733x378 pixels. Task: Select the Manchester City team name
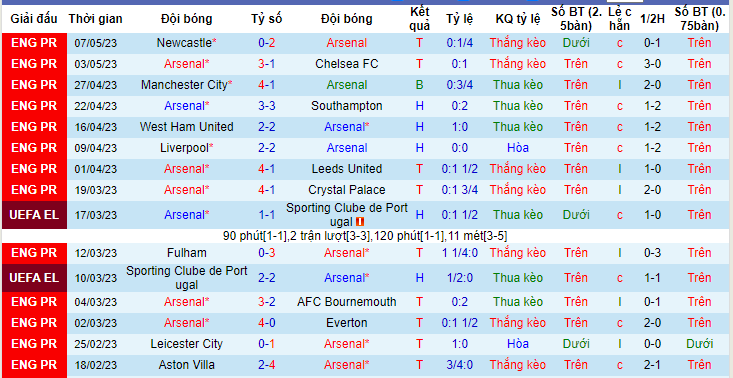[x=184, y=85]
